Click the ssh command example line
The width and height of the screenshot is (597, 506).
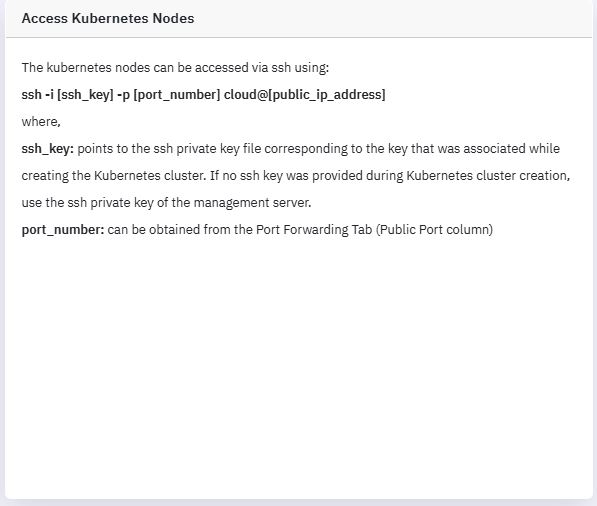[203, 94]
